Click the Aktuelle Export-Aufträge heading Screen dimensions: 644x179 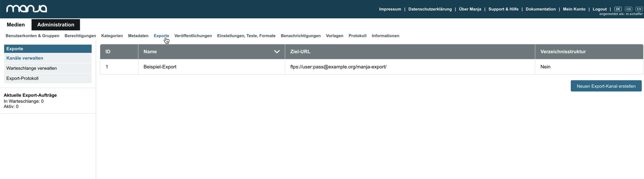pyautogui.click(x=30, y=95)
